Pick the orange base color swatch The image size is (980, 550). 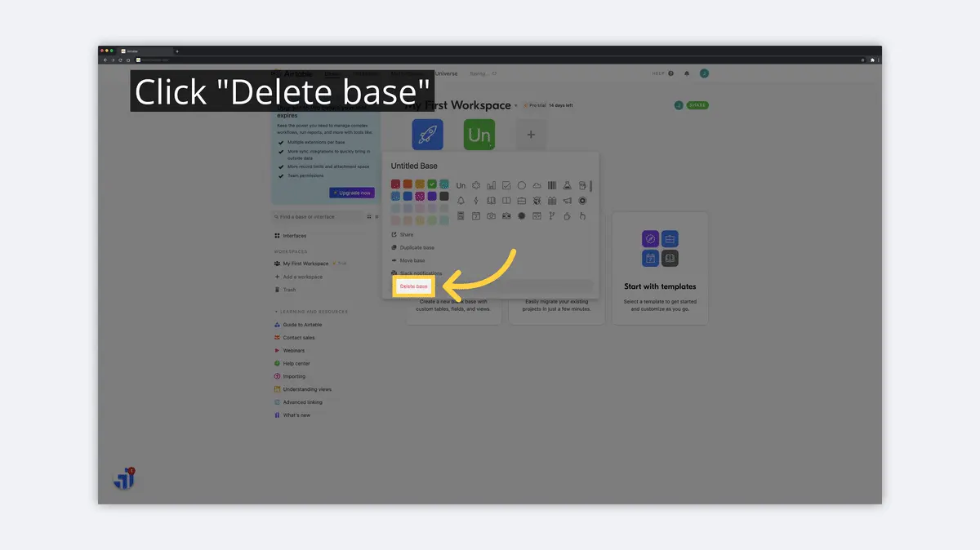[x=408, y=184]
